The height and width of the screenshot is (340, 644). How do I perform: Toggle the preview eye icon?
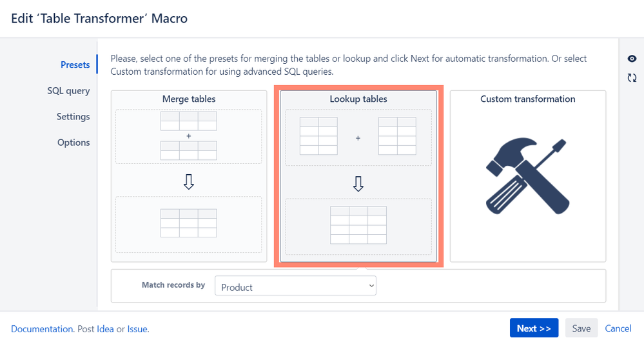[632, 59]
